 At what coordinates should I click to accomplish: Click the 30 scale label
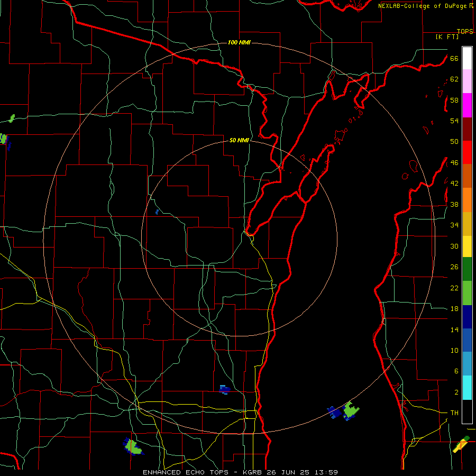pos(454,246)
